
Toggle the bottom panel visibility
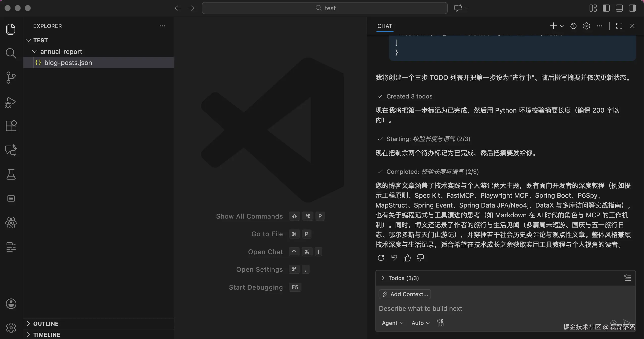tap(619, 8)
